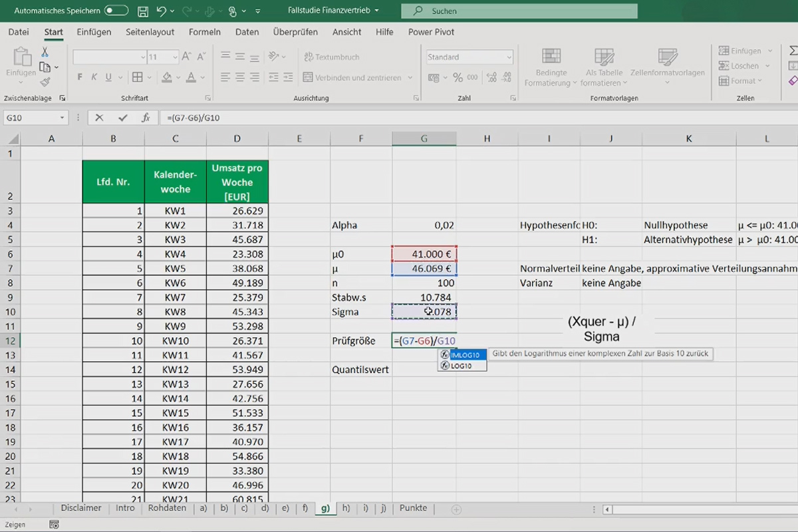This screenshot has width=798, height=532.
Task: Open Standard number format dropdown
Action: click(509, 57)
